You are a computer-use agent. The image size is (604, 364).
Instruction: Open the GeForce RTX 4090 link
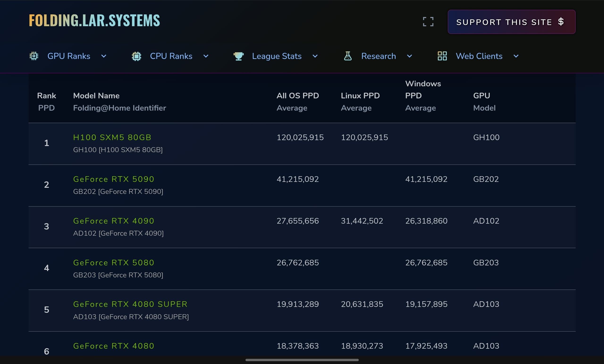(x=114, y=221)
